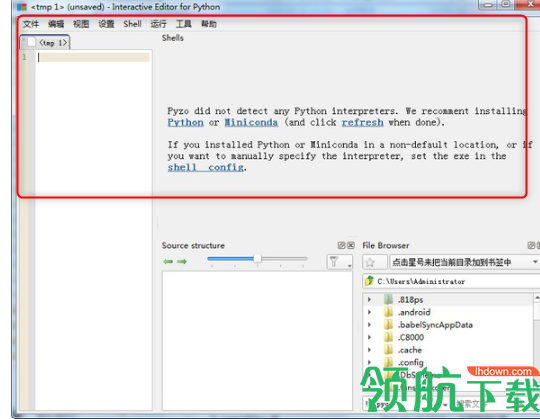Open the 工具 (Tools) menu
This screenshot has width=540, height=419.
coord(184,24)
